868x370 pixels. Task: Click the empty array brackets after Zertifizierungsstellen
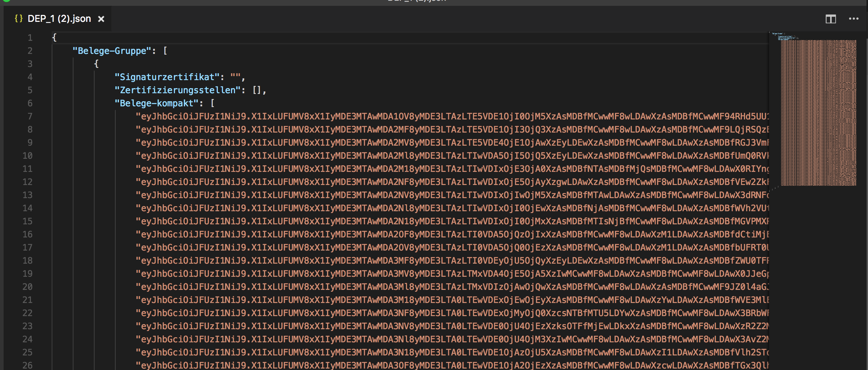[256, 90]
